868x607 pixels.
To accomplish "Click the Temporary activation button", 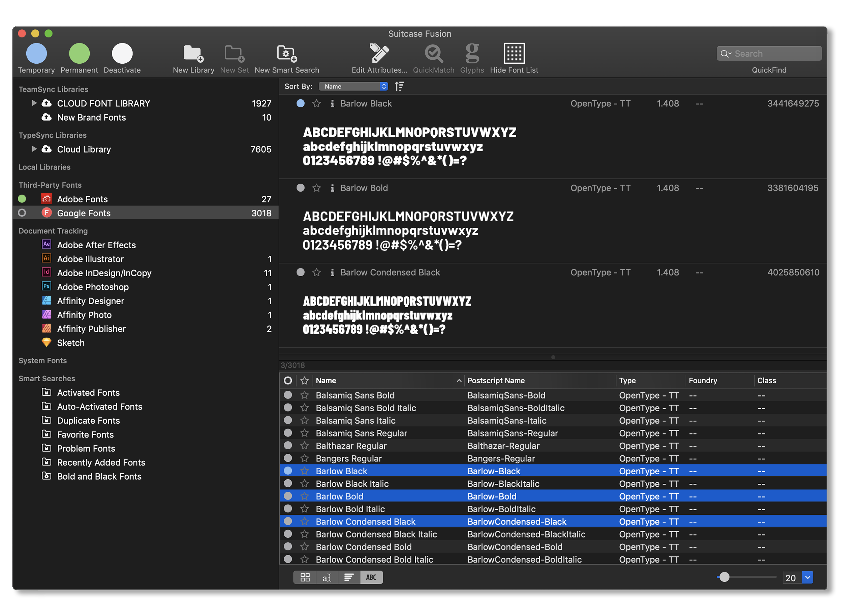I will pos(36,54).
